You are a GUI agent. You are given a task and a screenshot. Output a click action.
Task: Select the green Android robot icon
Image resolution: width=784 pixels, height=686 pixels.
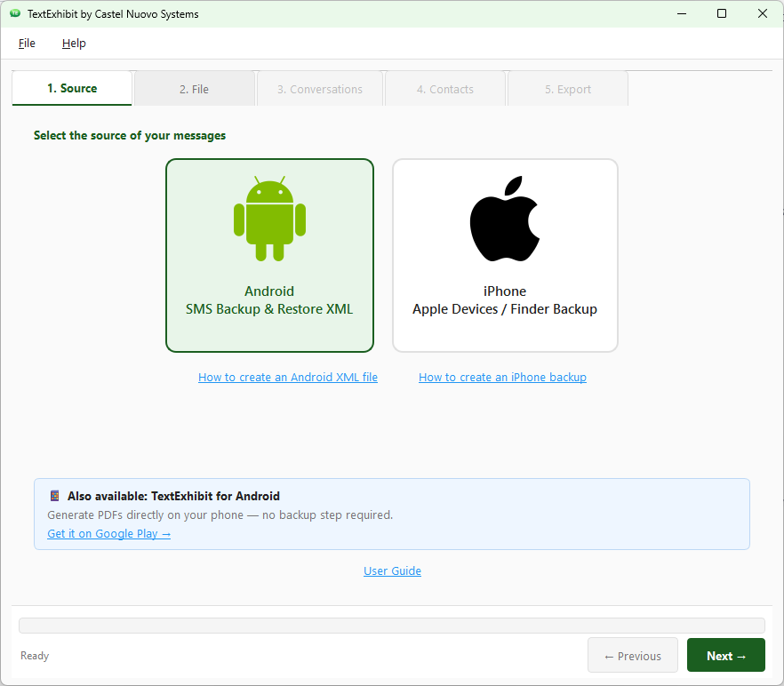(x=269, y=219)
